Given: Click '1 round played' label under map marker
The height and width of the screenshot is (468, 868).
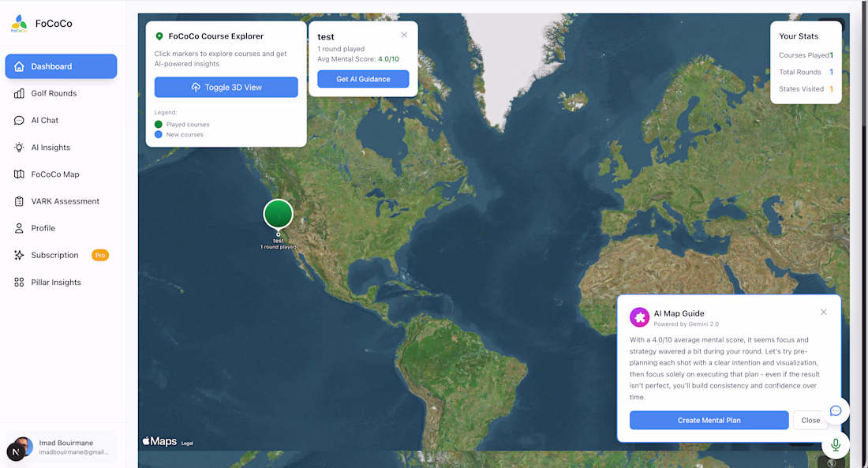Looking at the screenshot, I should click(x=279, y=247).
